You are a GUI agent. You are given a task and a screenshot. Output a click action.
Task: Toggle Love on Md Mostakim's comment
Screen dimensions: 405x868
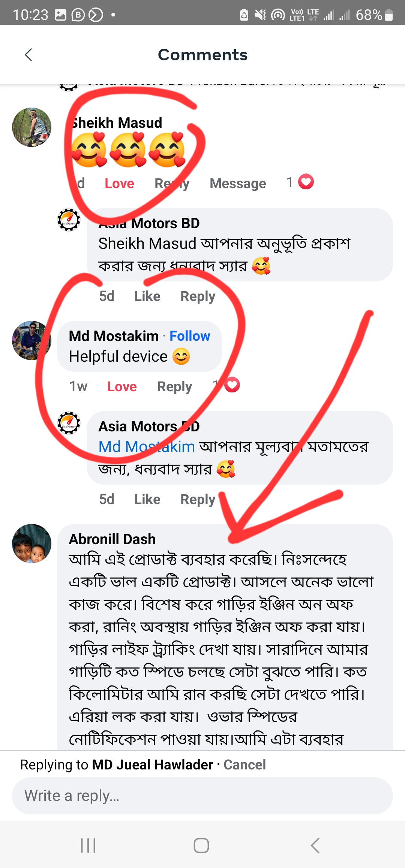point(122,387)
